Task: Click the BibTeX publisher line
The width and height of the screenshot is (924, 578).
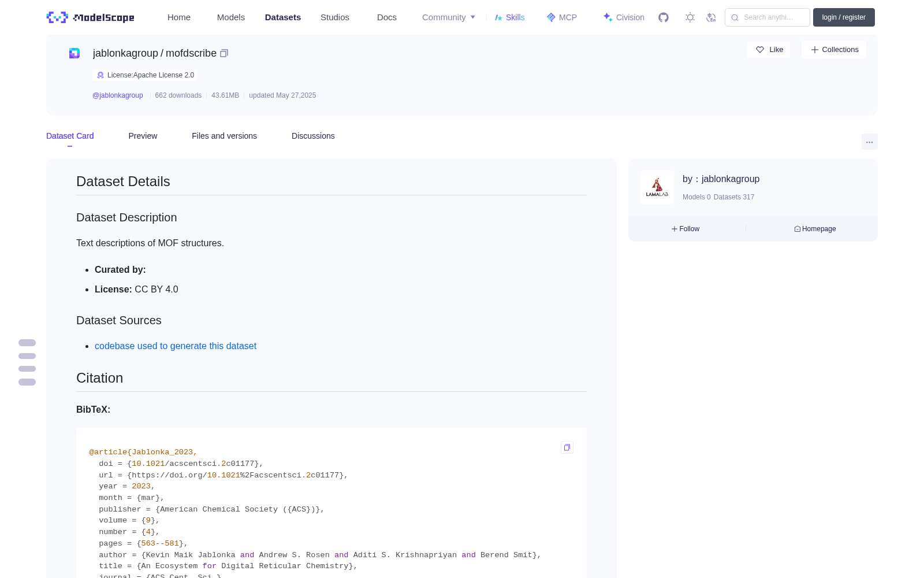Action: 212,509
